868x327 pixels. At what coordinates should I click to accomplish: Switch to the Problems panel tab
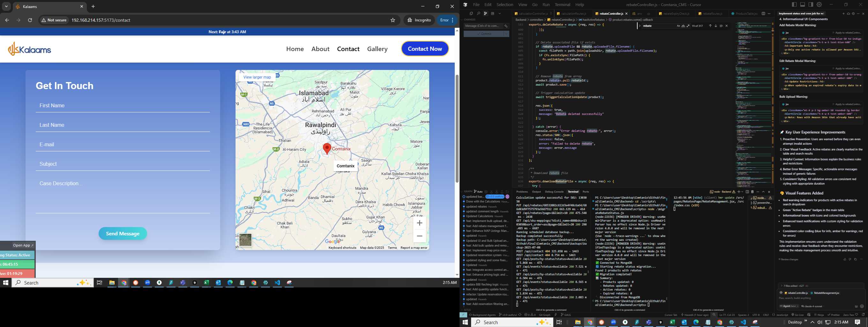[x=522, y=192]
